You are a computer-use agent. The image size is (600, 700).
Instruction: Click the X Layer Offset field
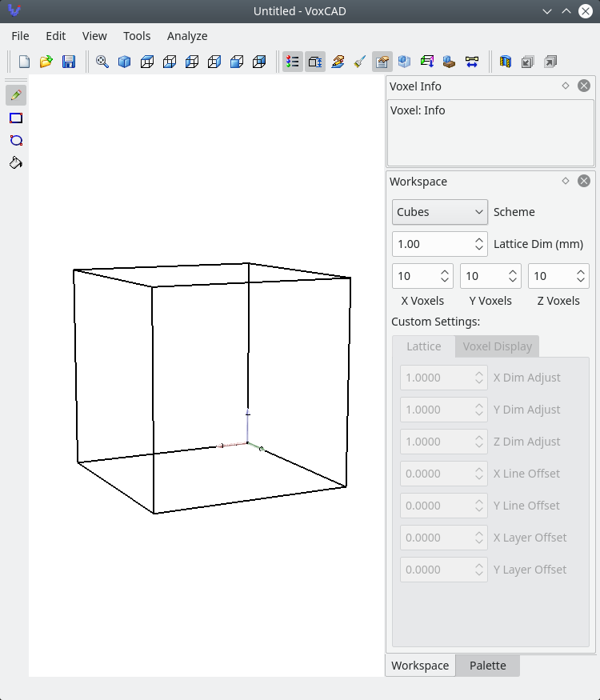444,538
